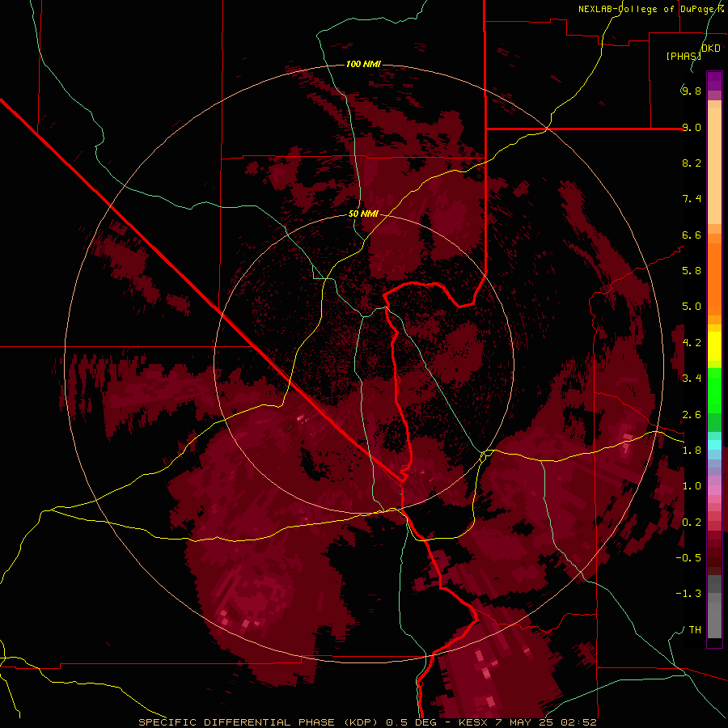Click the OKD label at top right

(710, 49)
